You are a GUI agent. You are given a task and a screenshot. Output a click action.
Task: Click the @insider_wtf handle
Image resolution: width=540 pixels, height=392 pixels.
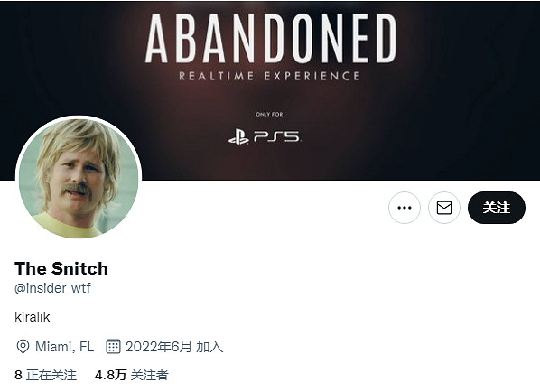click(x=52, y=288)
